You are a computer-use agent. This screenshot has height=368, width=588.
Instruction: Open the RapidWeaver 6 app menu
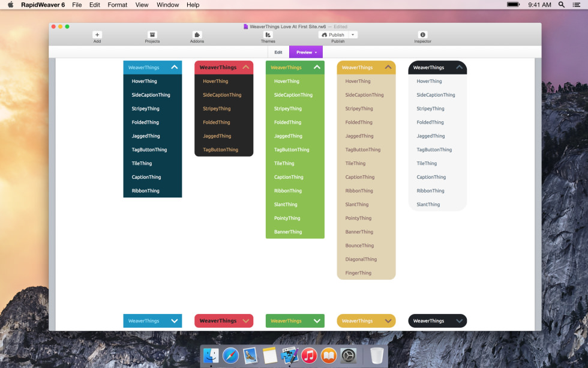coord(43,5)
